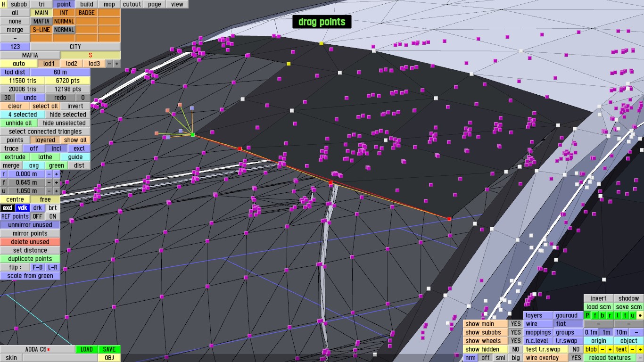This screenshot has width=644, height=362.
Task: Decrease the r value with its minus button
Action: click(48, 174)
